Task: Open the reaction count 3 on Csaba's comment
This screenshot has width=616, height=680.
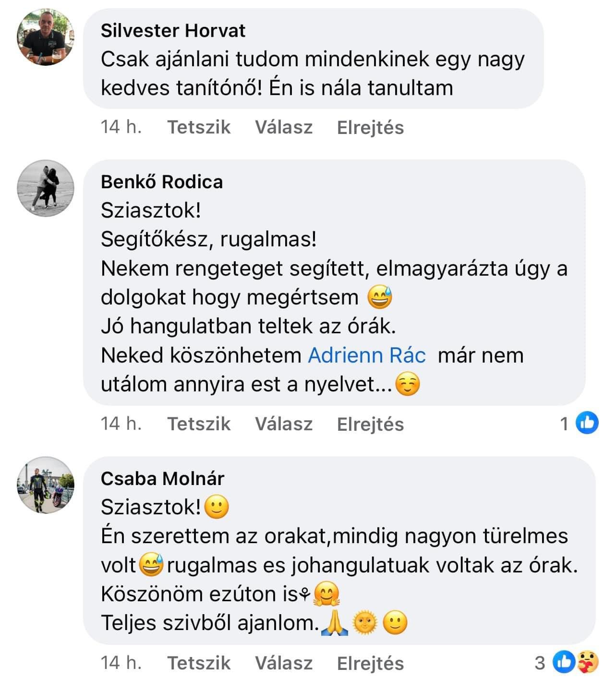Action: pyautogui.click(x=540, y=663)
